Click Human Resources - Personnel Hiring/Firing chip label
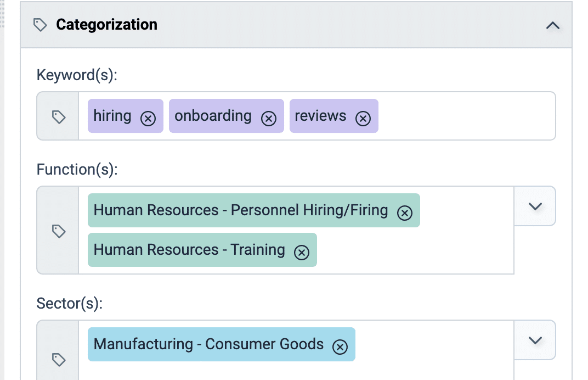Viewport: 588px width, 380px height. point(241,210)
